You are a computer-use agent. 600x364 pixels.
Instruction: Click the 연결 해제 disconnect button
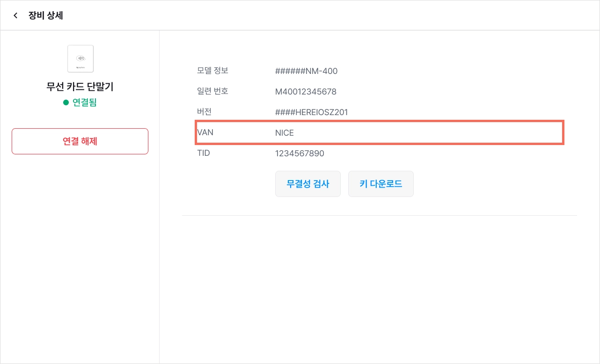tap(80, 141)
